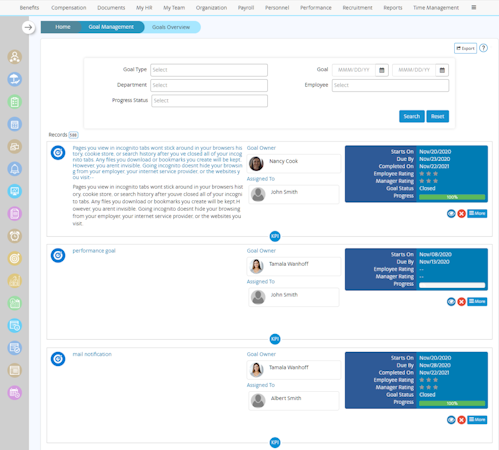Open the Performance menu in top navigation

click(x=316, y=8)
